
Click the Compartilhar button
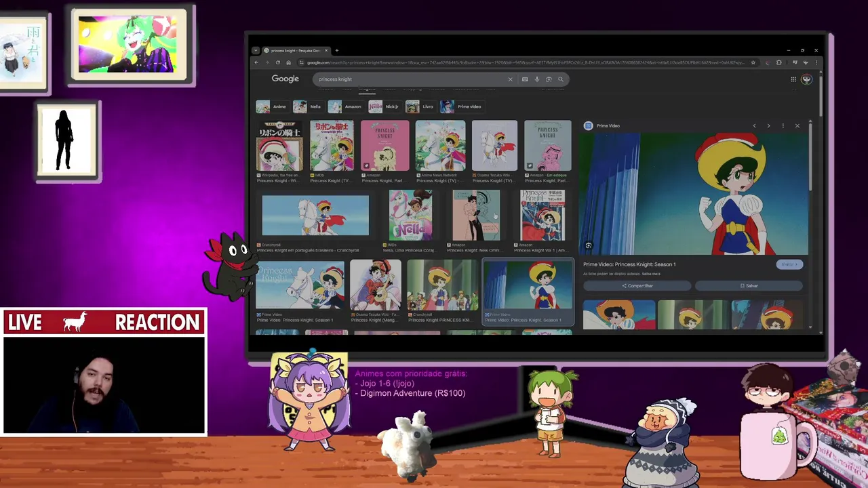637,286
